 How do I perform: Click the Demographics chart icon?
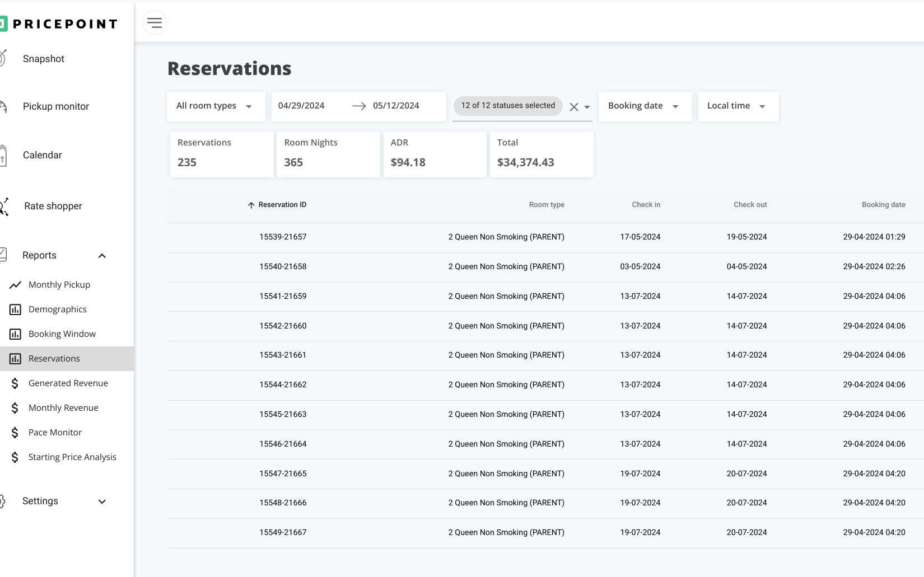pos(15,309)
